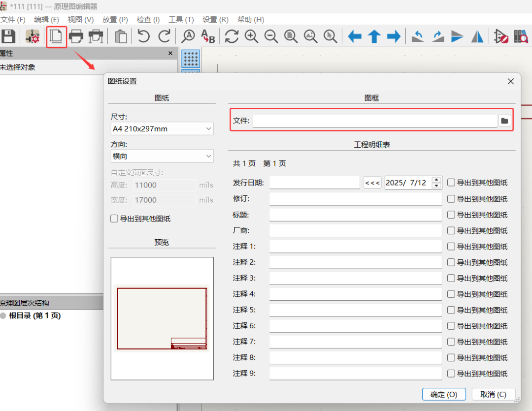This screenshot has width=532, height=411.
Task: Zoom to fit objects icon
Action: [310, 36]
